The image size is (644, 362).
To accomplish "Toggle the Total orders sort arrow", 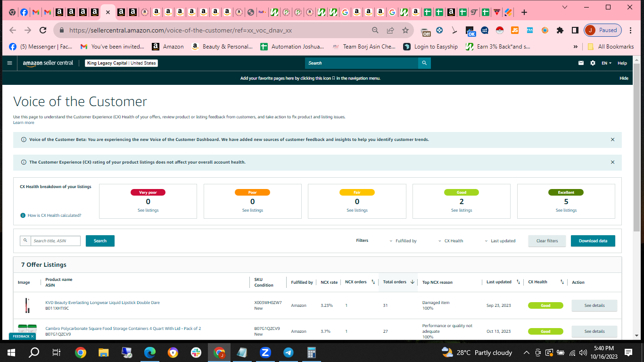I will point(413,282).
